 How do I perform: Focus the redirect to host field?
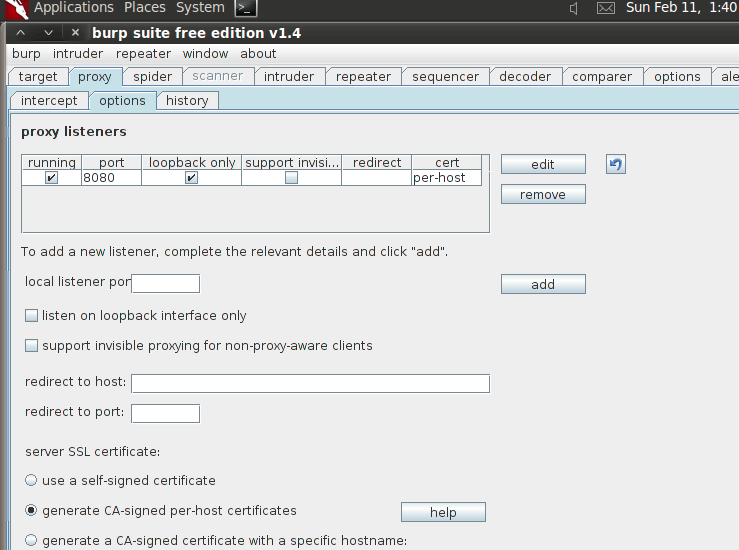(310, 384)
